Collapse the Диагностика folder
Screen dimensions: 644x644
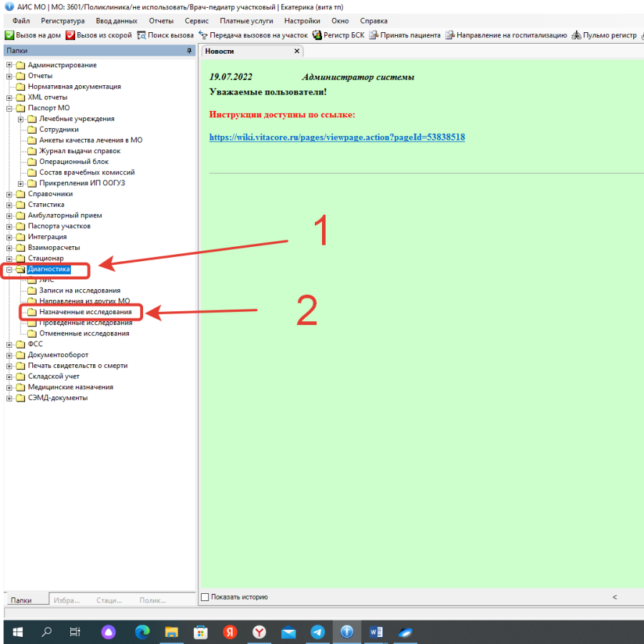(x=9, y=270)
